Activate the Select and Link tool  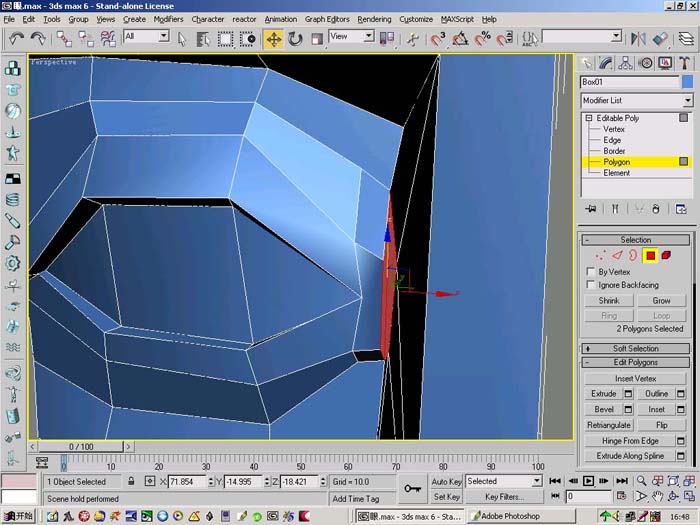tap(64, 39)
